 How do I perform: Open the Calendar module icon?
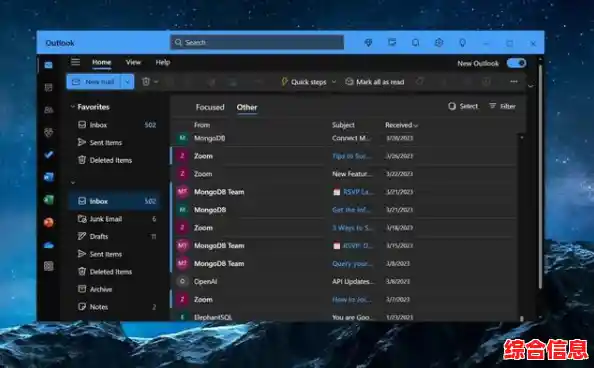48,88
